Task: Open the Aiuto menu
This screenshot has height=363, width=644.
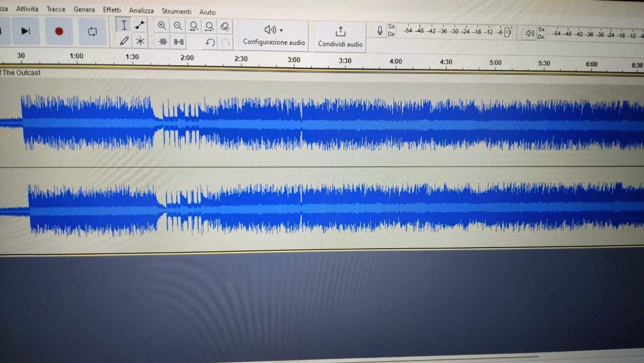Action: click(x=207, y=12)
